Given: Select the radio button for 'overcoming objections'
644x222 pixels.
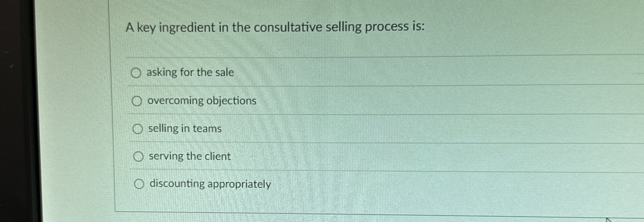Looking at the screenshot, I should click(137, 101).
